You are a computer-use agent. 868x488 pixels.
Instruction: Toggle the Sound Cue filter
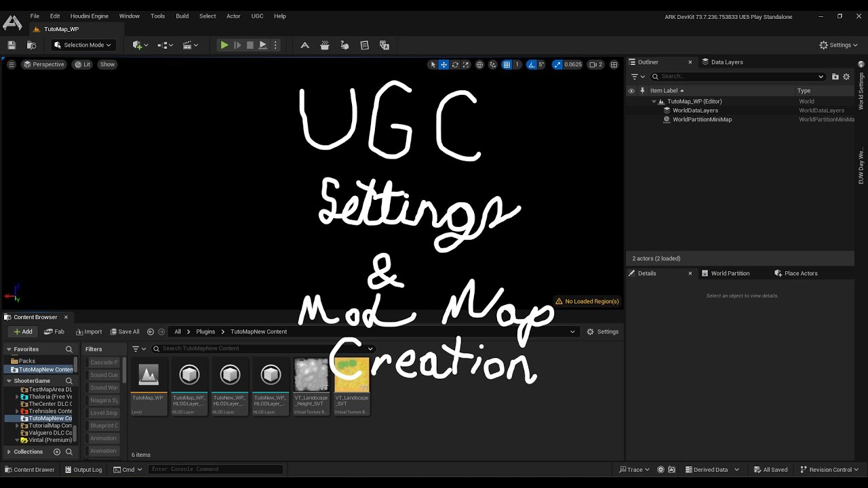(104, 375)
